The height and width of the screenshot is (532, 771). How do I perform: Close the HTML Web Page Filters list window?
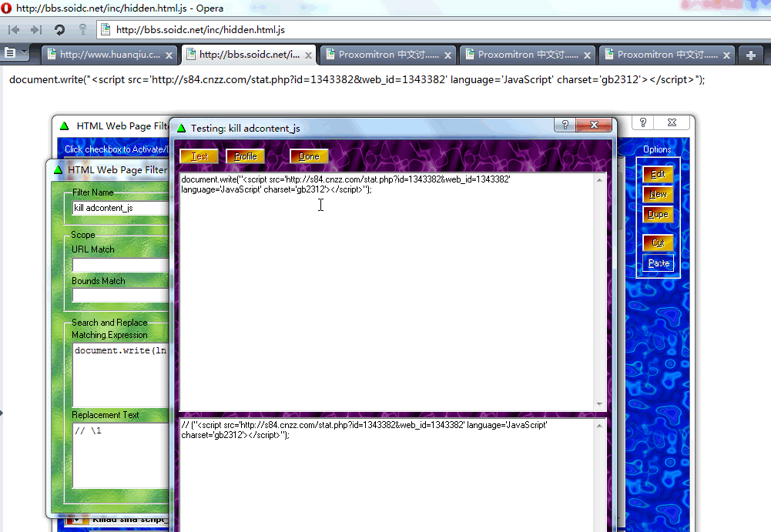672,122
